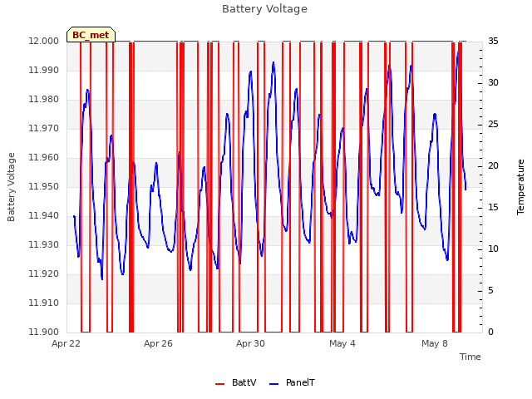
Task: Click the 11.930 voltage tick label
Action: pyautogui.click(x=43, y=245)
